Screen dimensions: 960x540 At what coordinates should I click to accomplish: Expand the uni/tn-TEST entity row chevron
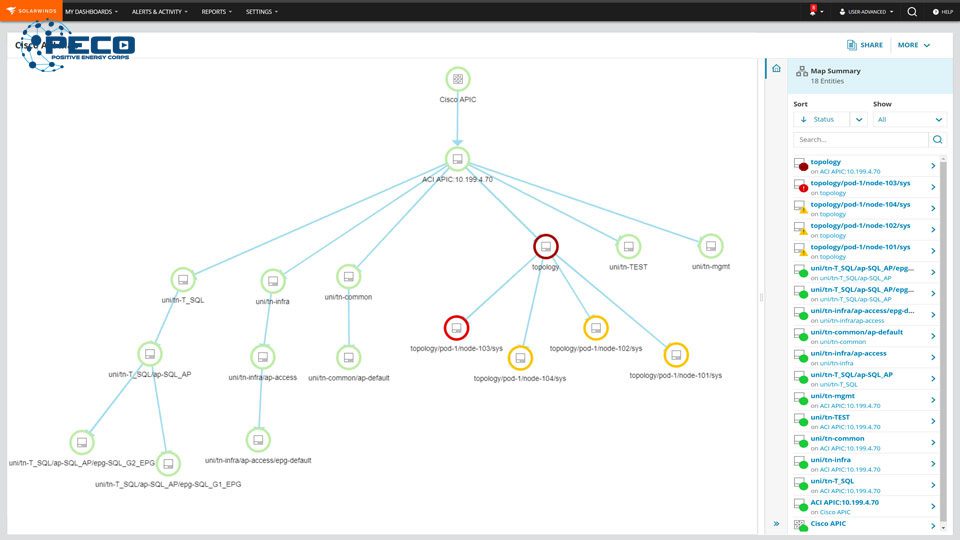click(933, 421)
